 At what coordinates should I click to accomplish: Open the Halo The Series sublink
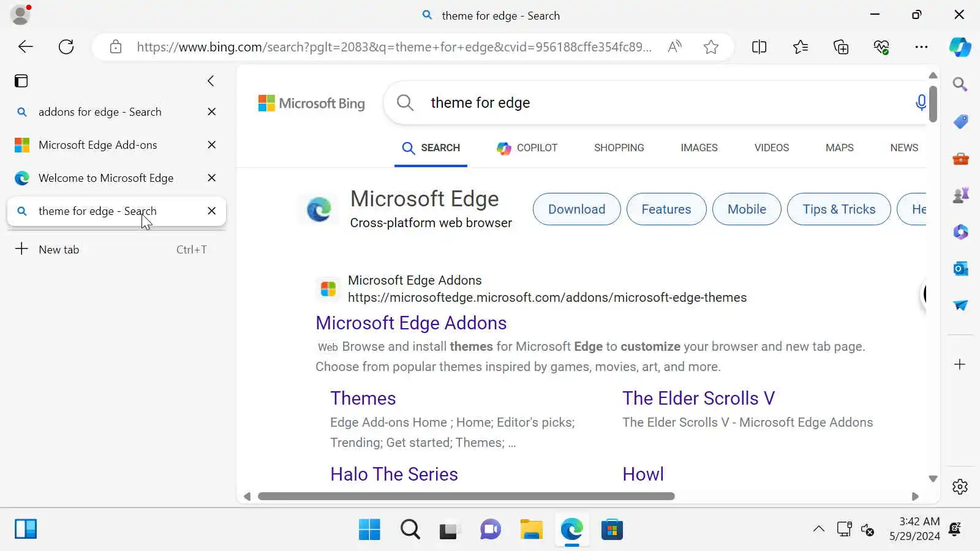pos(394,474)
